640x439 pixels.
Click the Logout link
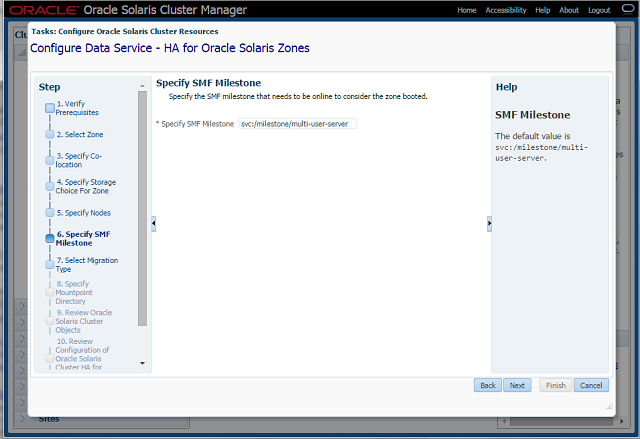599,10
